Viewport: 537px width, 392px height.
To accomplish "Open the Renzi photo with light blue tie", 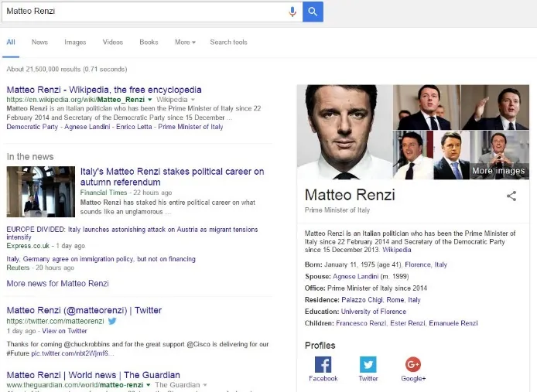I will click(452, 155).
